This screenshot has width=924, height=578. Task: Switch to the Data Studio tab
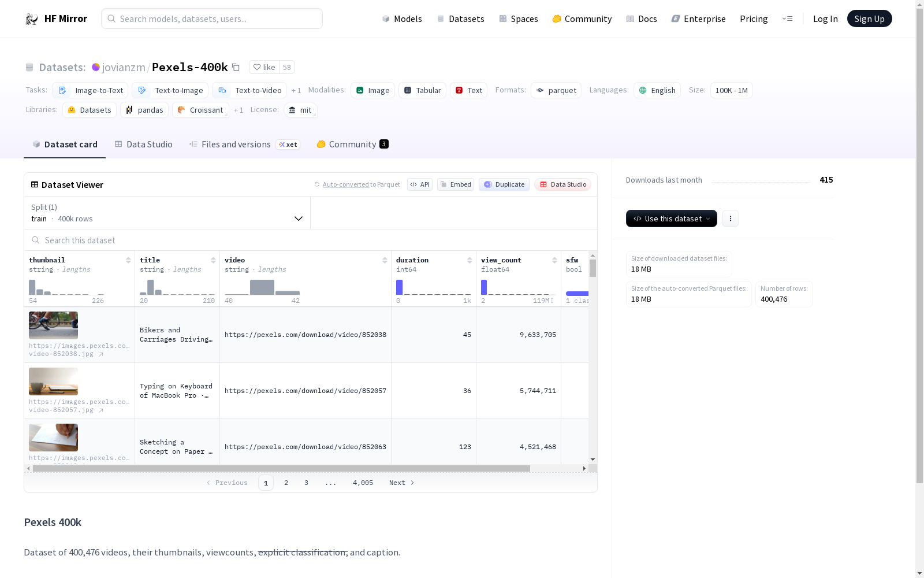click(x=143, y=144)
